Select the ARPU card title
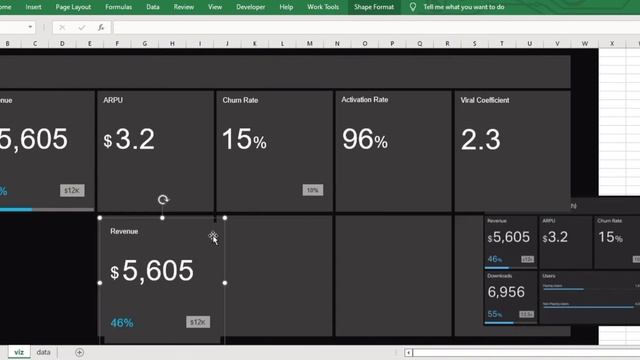Viewport: 640px width, 360px height. click(113, 100)
